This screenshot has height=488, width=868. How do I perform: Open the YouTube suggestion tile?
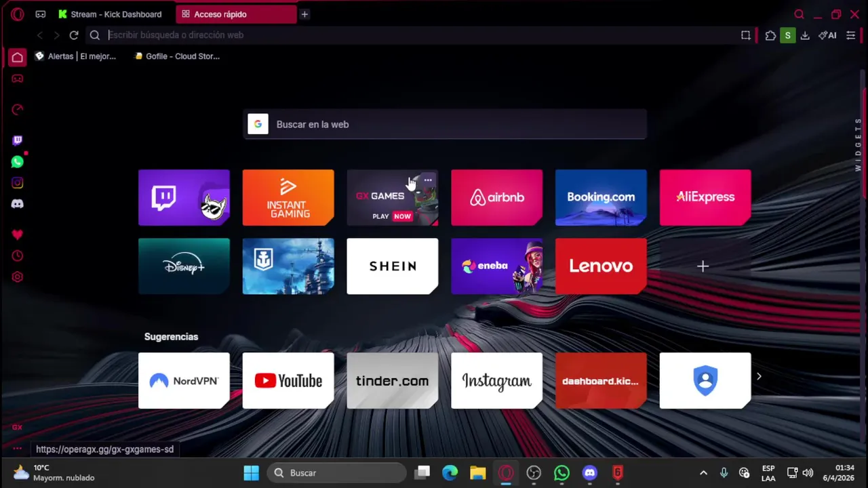coord(288,381)
